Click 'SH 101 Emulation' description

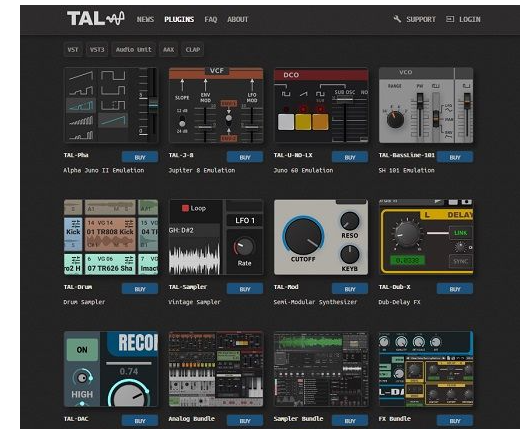tap(406, 170)
